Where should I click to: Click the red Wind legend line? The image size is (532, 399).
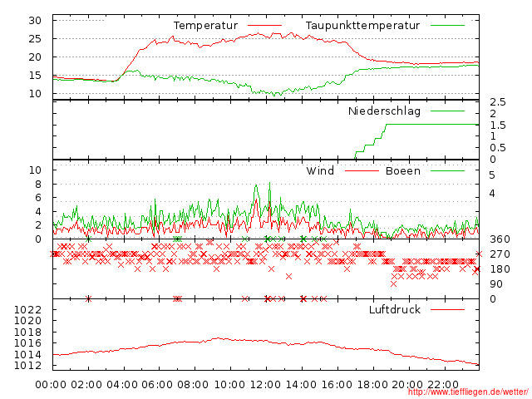point(362,170)
